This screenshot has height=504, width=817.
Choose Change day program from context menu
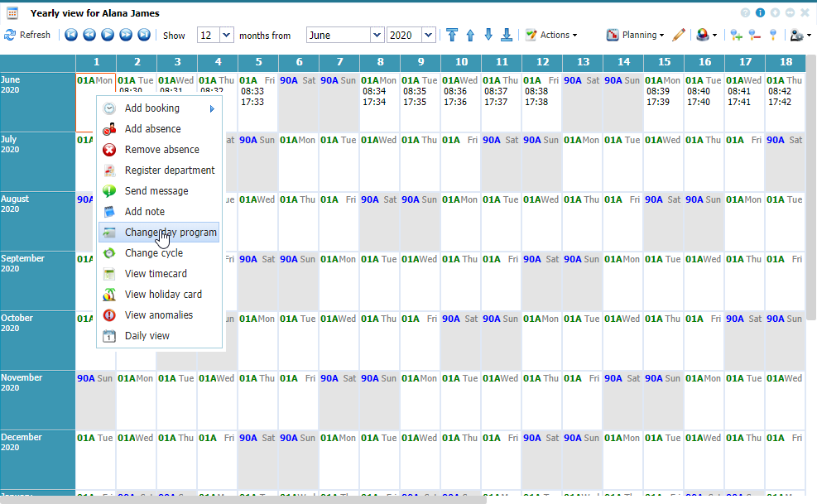coord(170,233)
